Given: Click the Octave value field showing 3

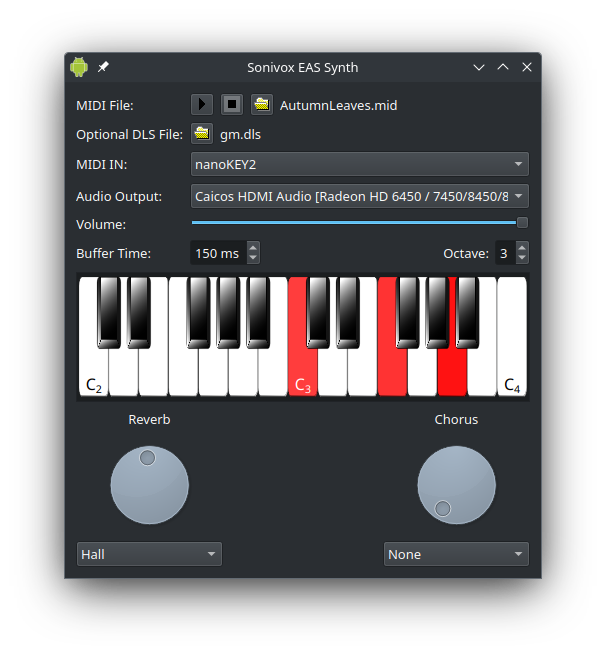Looking at the screenshot, I should [x=505, y=253].
